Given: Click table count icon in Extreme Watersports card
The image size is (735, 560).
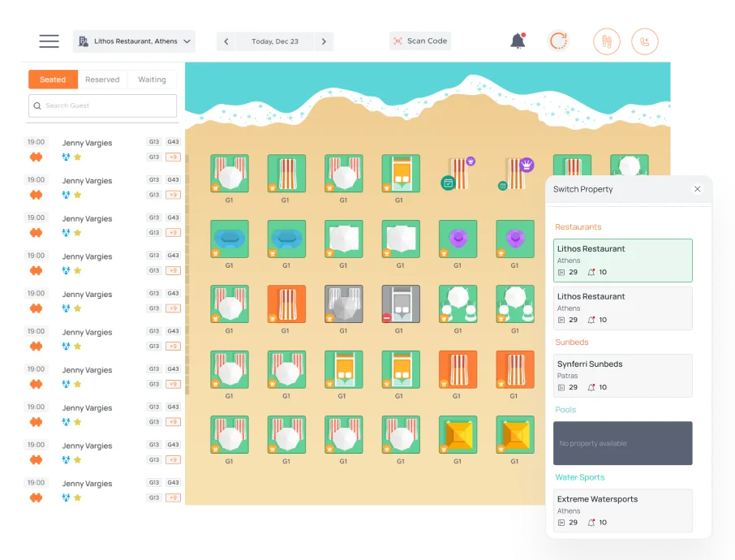Looking at the screenshot, I should pyautogui.click(x=561, y=523).
